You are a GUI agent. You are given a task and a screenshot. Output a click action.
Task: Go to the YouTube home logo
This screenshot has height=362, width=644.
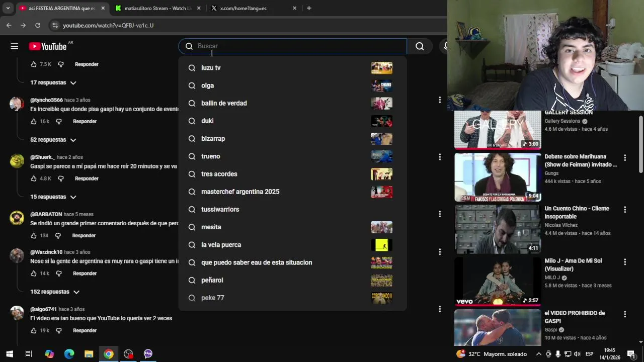click(48, 46)
